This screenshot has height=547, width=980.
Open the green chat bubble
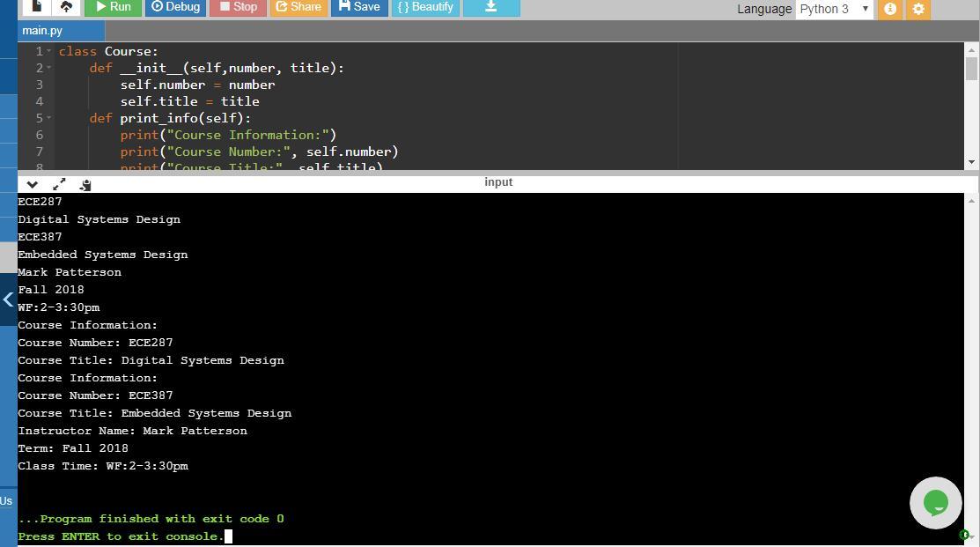click(935, 503)
